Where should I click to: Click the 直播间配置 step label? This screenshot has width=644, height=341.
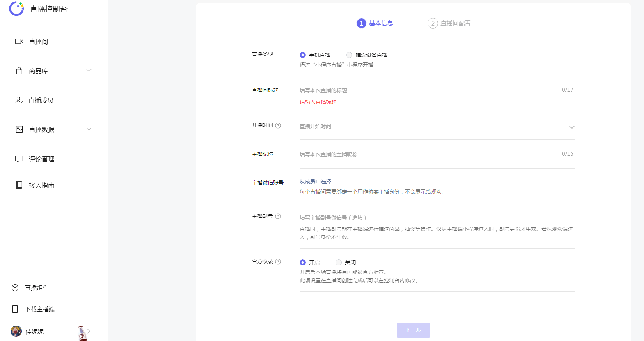point(455,23)
